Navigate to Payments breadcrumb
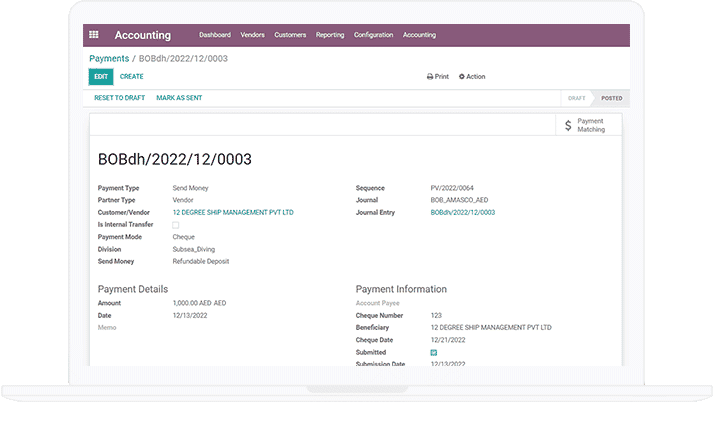This screenshot has width=715, height=430. coord(109,59)
